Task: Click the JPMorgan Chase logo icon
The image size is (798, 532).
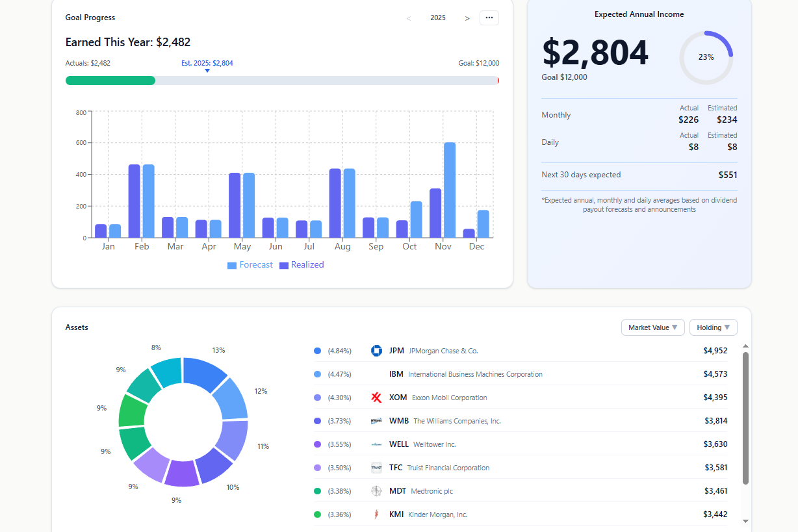Action: pyautogui.click(x=376, y=351)
